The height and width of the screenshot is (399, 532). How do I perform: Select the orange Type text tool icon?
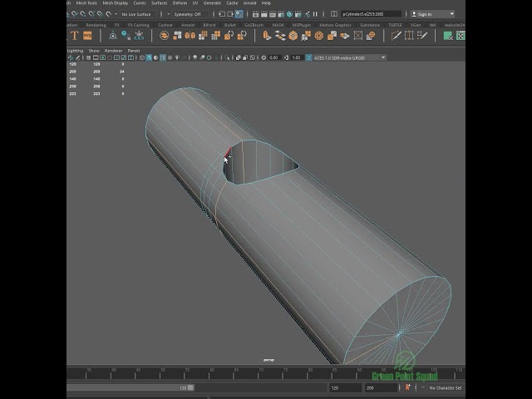click(x=74, y=35)
